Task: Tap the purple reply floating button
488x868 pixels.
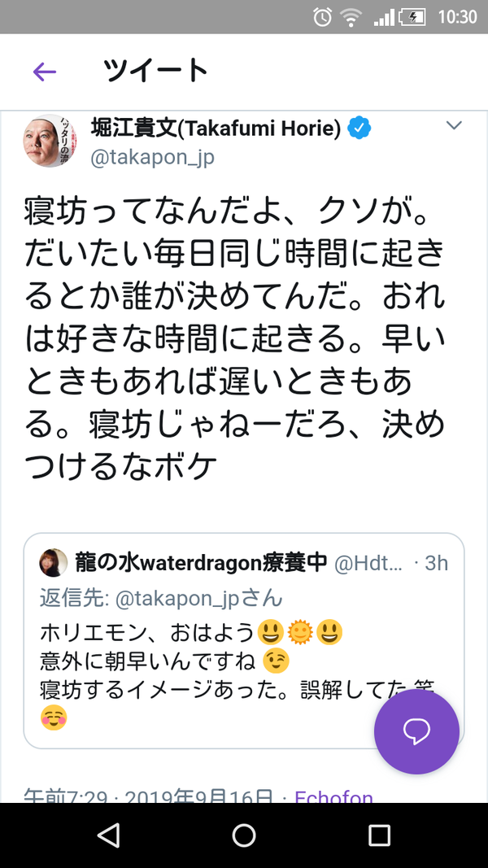Action: [416, 731]
